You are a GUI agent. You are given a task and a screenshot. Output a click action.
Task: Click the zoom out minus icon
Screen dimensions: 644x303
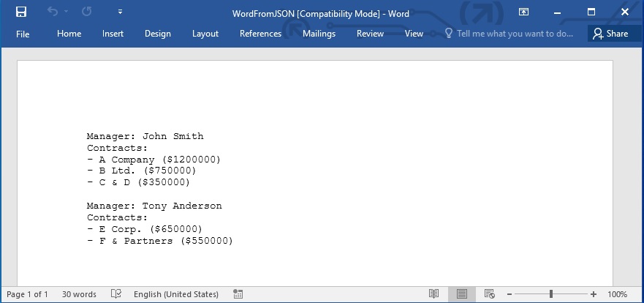[x=509, y=294]
